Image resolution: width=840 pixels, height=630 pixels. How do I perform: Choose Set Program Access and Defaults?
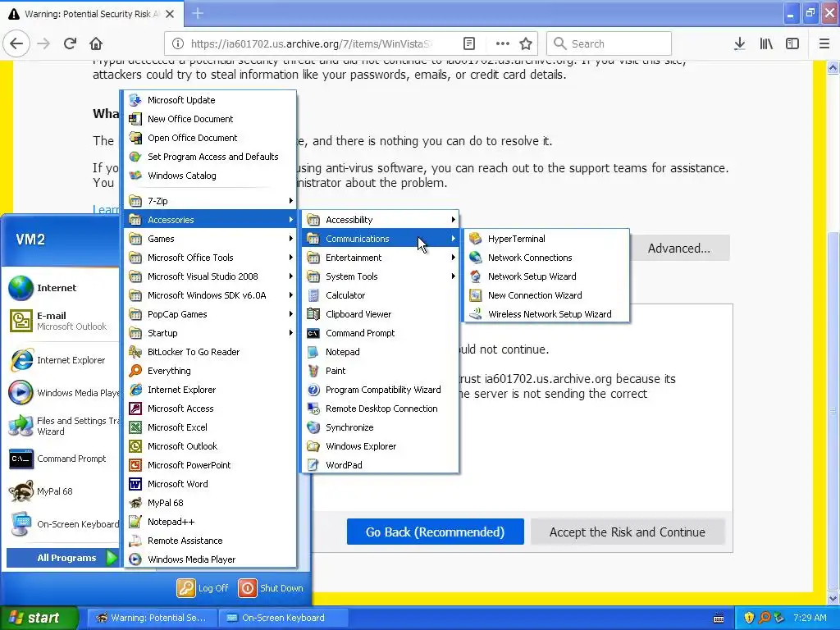(210, 157)
